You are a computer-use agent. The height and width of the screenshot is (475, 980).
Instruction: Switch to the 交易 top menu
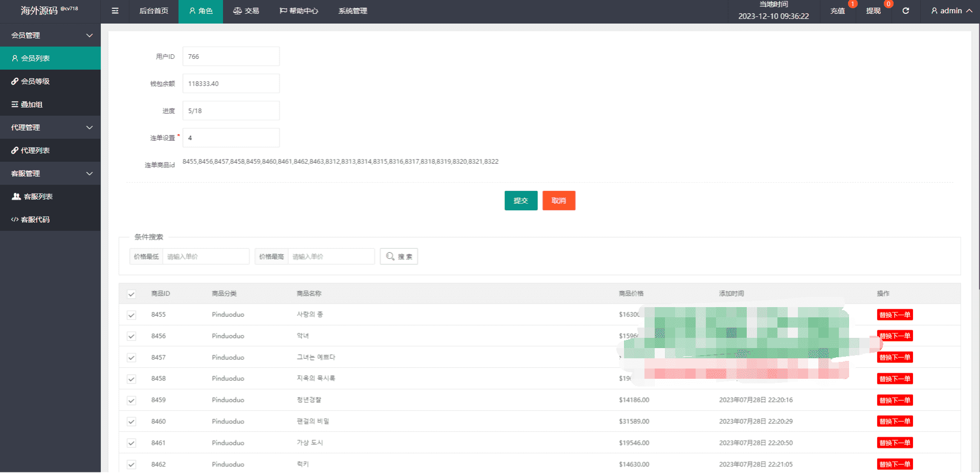pos(246,11)
